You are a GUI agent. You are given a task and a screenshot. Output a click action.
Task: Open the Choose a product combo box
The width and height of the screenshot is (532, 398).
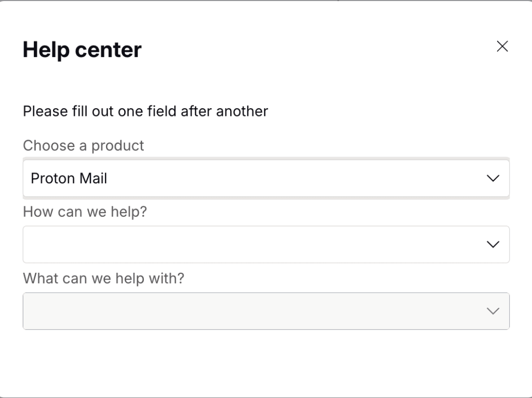coord(265,178)
